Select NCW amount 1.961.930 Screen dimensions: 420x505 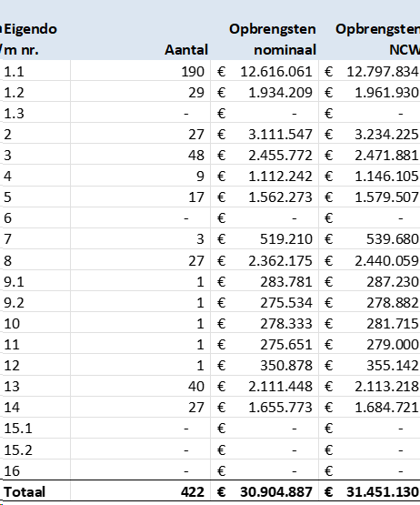pyautogui.click(x=386, y=93)
